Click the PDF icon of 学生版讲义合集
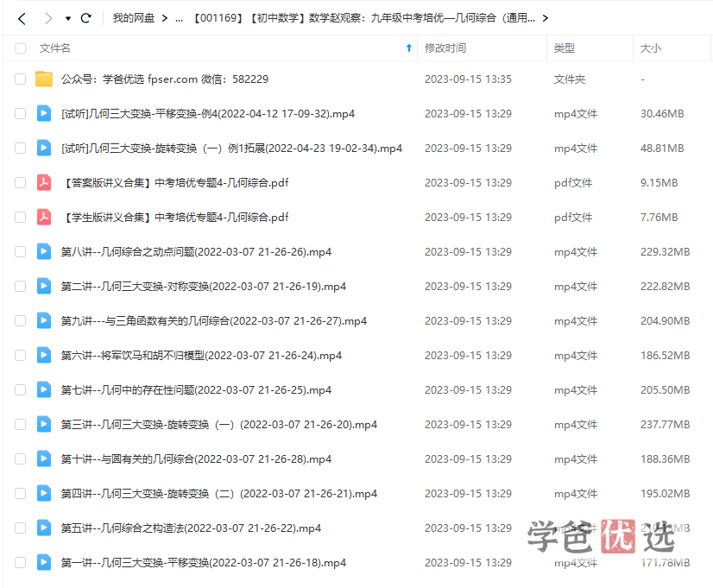 [44, 217]
